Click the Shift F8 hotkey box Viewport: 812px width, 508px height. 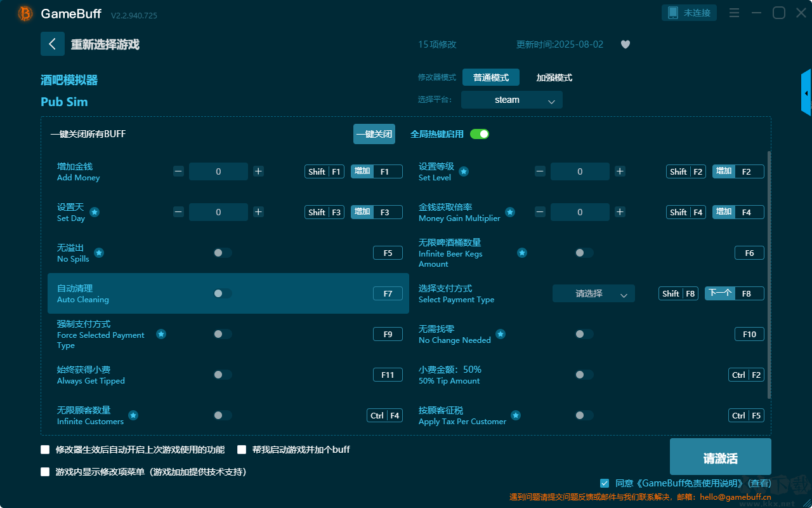click(679, 293)
